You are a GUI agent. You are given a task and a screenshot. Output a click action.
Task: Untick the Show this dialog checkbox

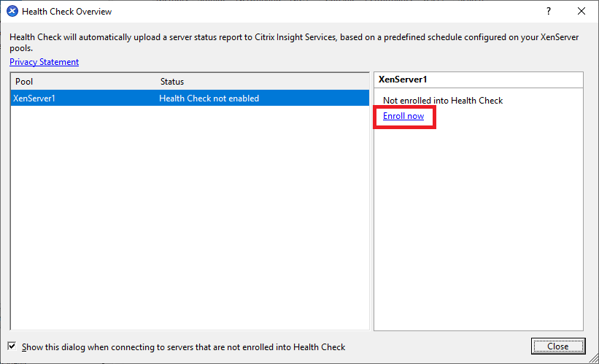click(12, 346)
